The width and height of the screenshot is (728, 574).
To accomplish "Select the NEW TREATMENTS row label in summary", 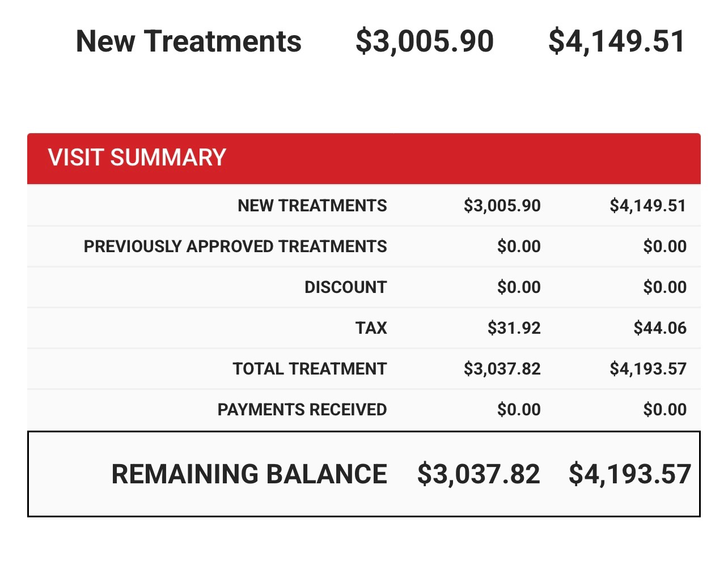I will (312, 206).
